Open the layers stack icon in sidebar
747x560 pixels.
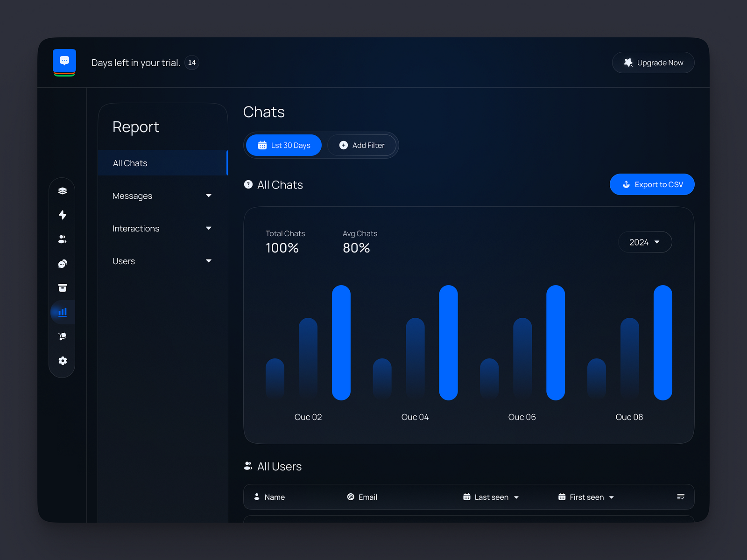[62, 190]
